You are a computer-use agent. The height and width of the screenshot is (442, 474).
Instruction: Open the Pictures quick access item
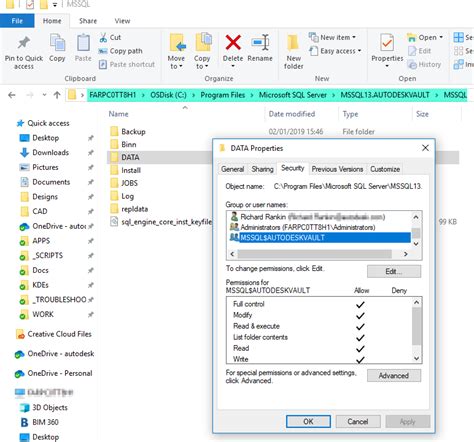45,167
